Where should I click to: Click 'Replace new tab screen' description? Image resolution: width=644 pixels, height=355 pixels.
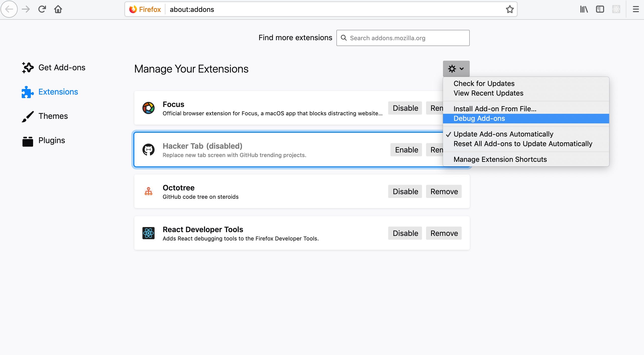click(x=234, y=155)
